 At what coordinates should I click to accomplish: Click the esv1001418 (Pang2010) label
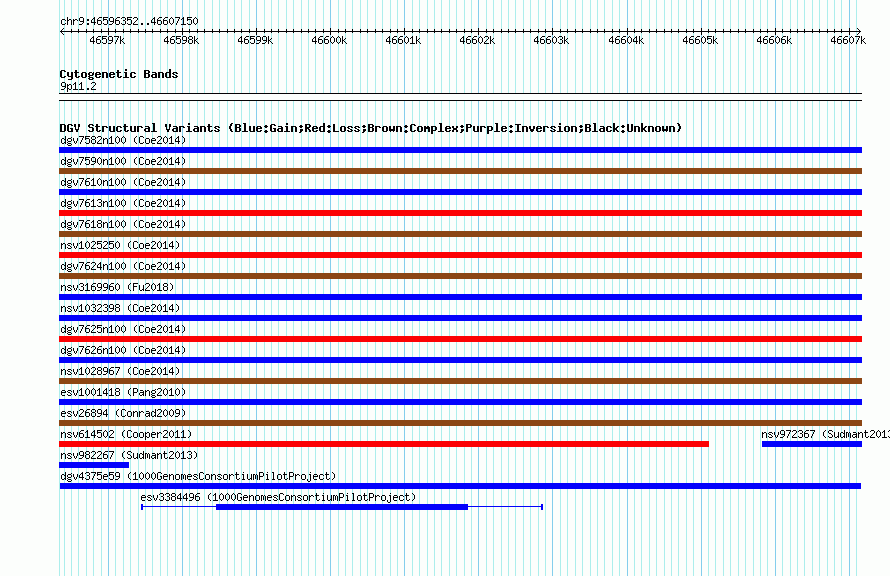point(123,392)
